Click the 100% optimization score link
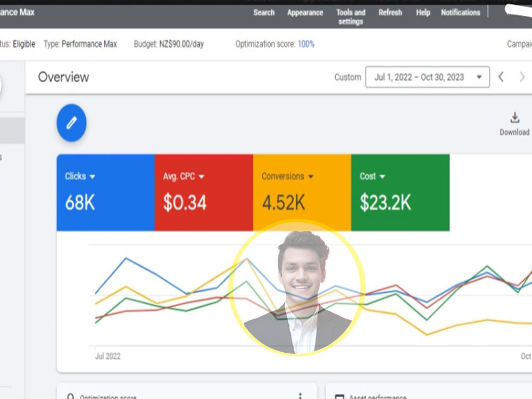532x399 pixels. click(306, 44)
